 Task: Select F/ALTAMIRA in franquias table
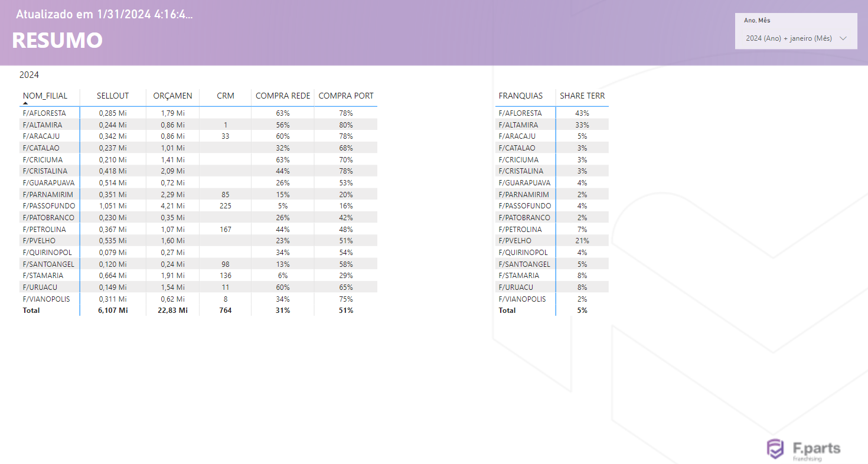[518, 125]
